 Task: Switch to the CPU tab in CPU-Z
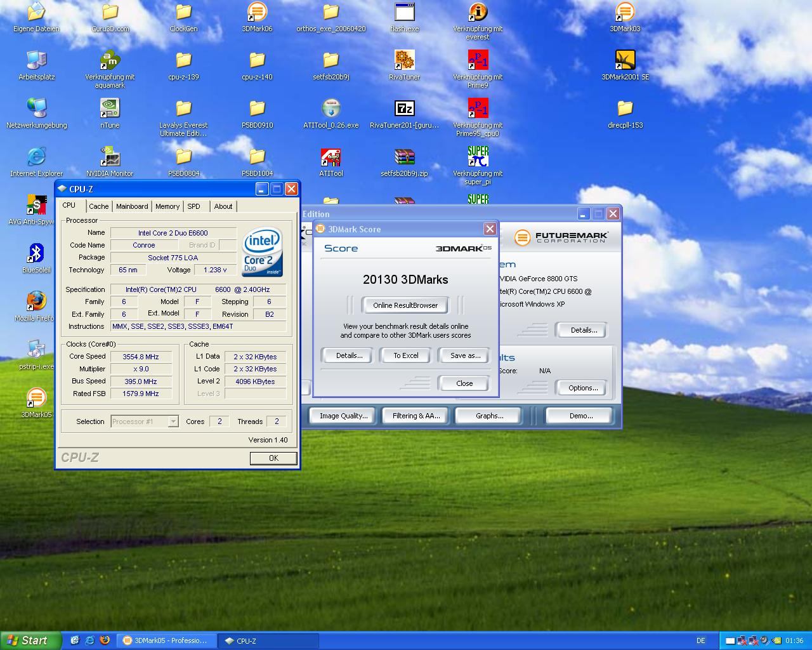(x=69, y=206)
